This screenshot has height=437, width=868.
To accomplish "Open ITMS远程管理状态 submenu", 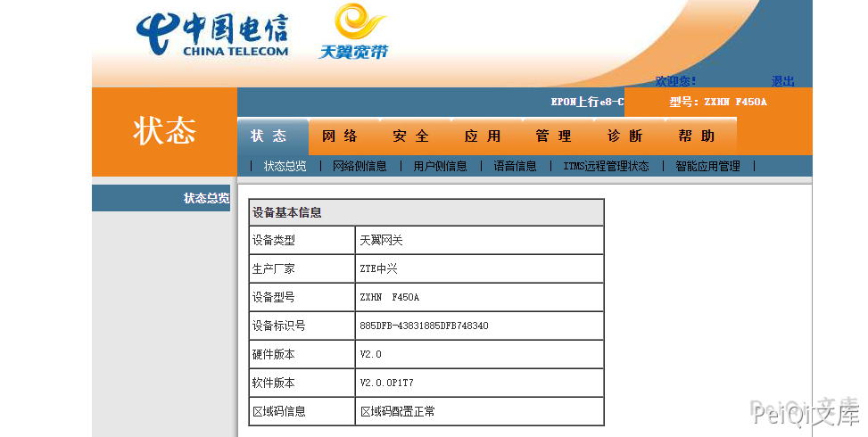I will [x=606, y=166].
